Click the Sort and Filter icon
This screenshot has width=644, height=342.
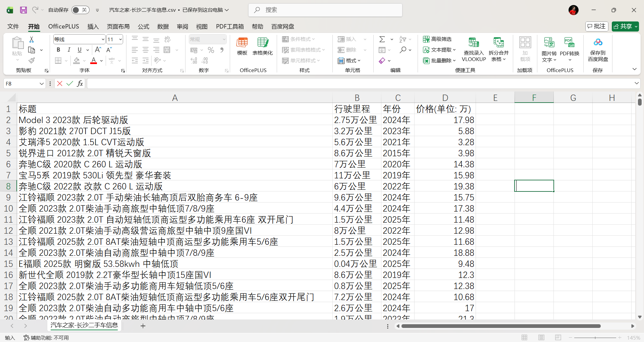click(403, 39)
